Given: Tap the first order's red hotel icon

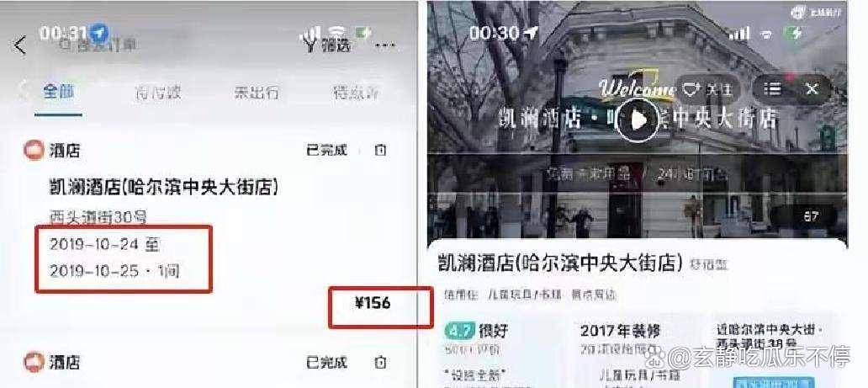Looking at the screenshot, I should 34,150.
